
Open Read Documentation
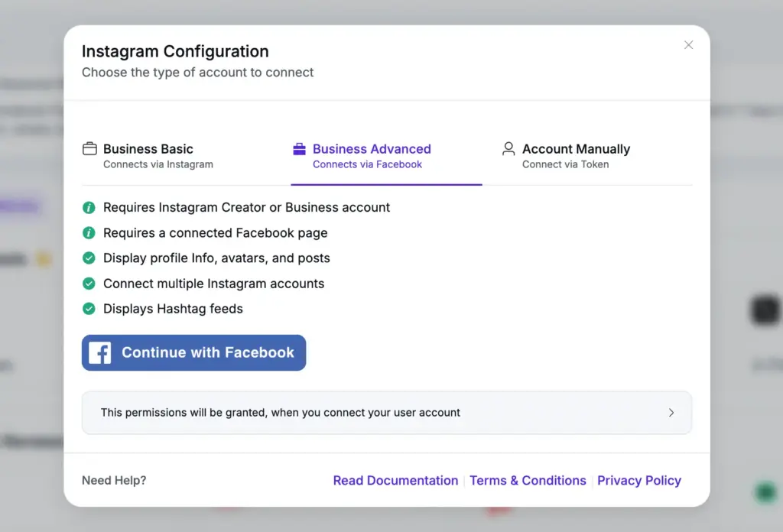coord(395,480)
